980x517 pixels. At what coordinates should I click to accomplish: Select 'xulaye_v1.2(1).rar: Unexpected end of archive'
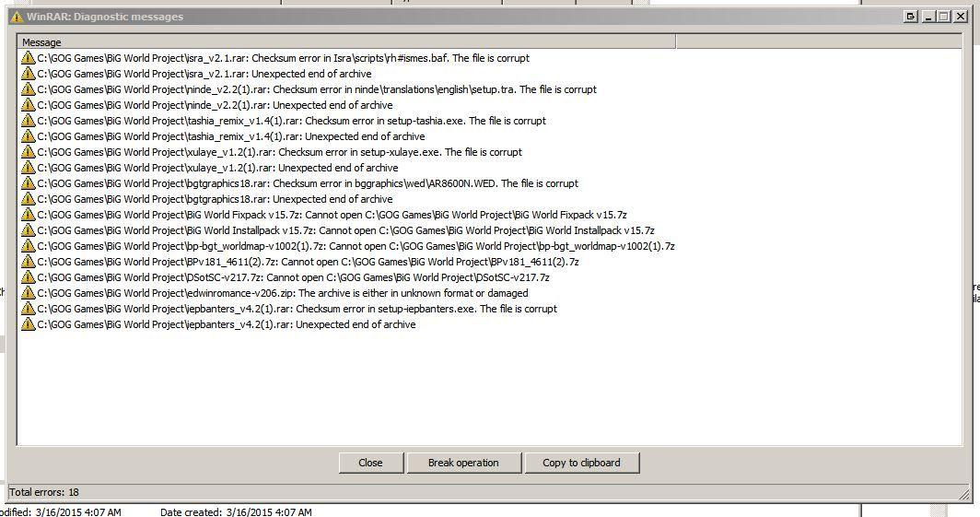point(217,168)
